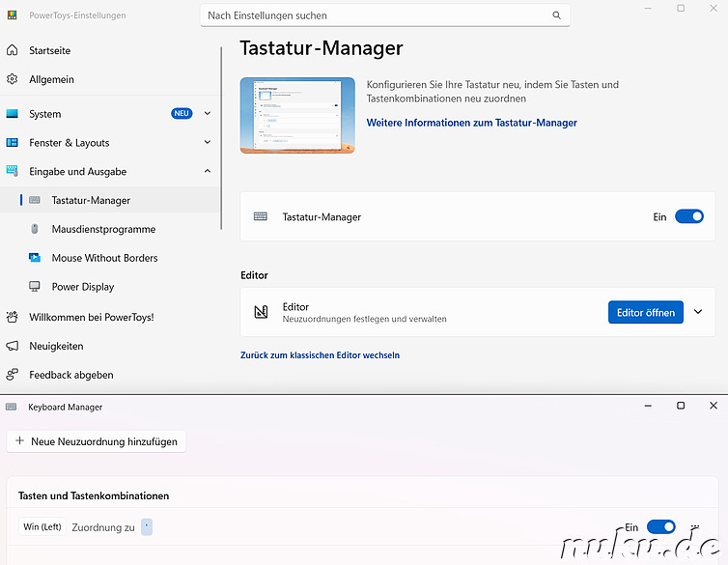The image size is (728, 565).
Task: Click the Mouse Without Borders icon
Action: point(35,258)
